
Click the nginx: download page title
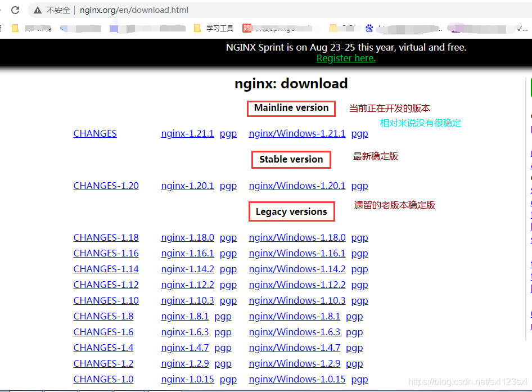tap(291, 84)
